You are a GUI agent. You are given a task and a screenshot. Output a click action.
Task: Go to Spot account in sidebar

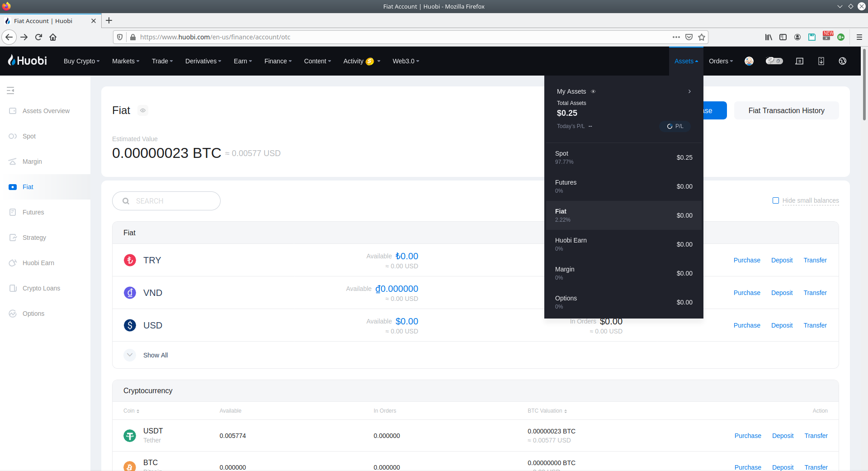coord(29,136)
